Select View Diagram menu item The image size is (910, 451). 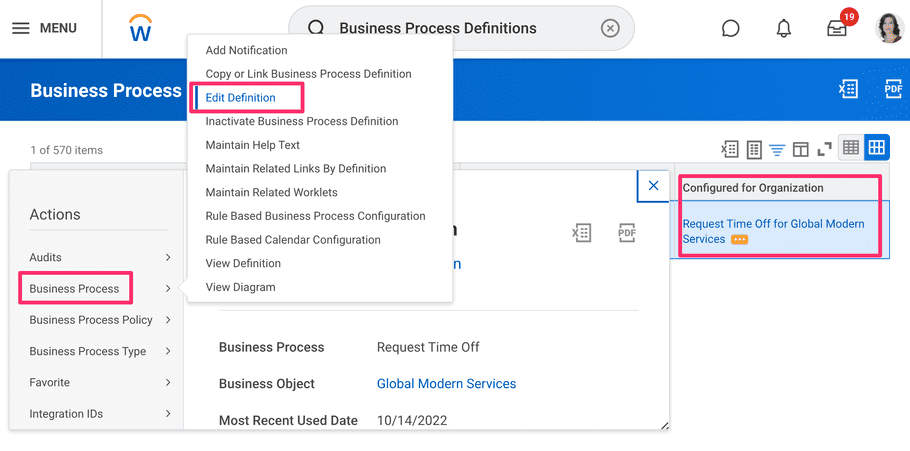click(x=240, y=287)
